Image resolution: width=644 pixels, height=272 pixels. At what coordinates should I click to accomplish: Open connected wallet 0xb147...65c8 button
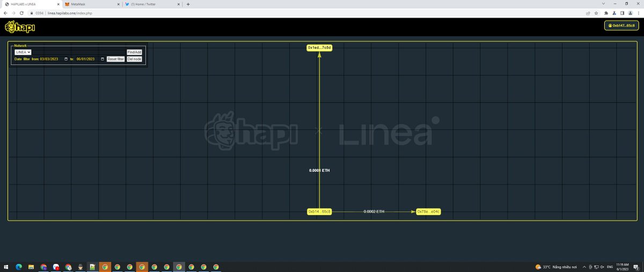621,26
